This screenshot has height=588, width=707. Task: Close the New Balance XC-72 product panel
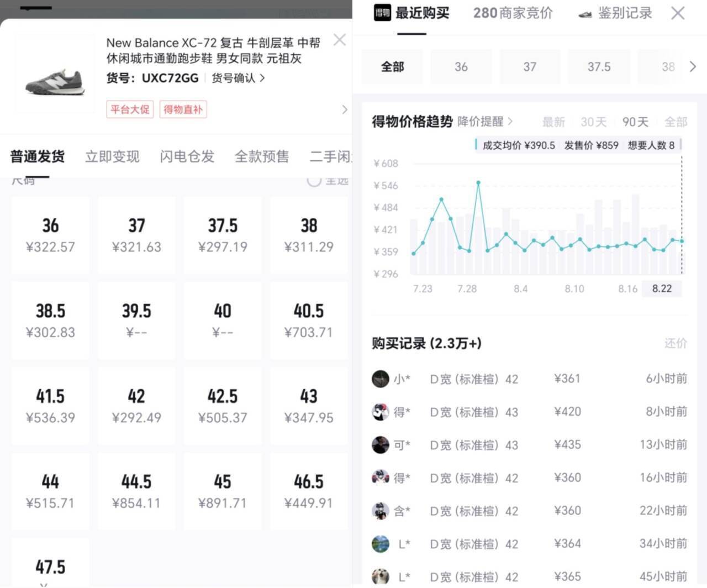coord(340,40)
